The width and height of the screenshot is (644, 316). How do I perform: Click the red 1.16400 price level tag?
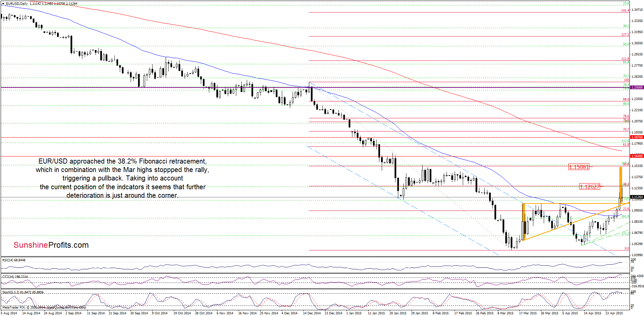637,156
